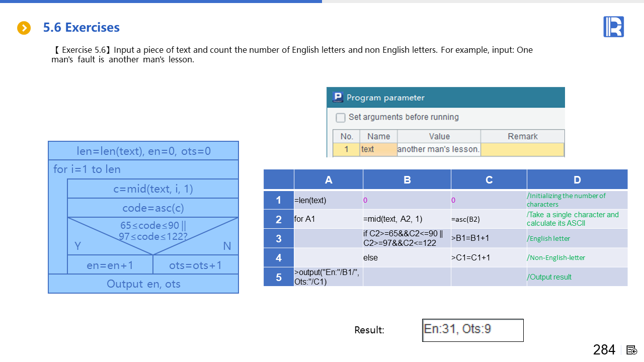Select row 3 header in the grid
The height and width of the screenshot is (362, 644).
pos(279,238)
